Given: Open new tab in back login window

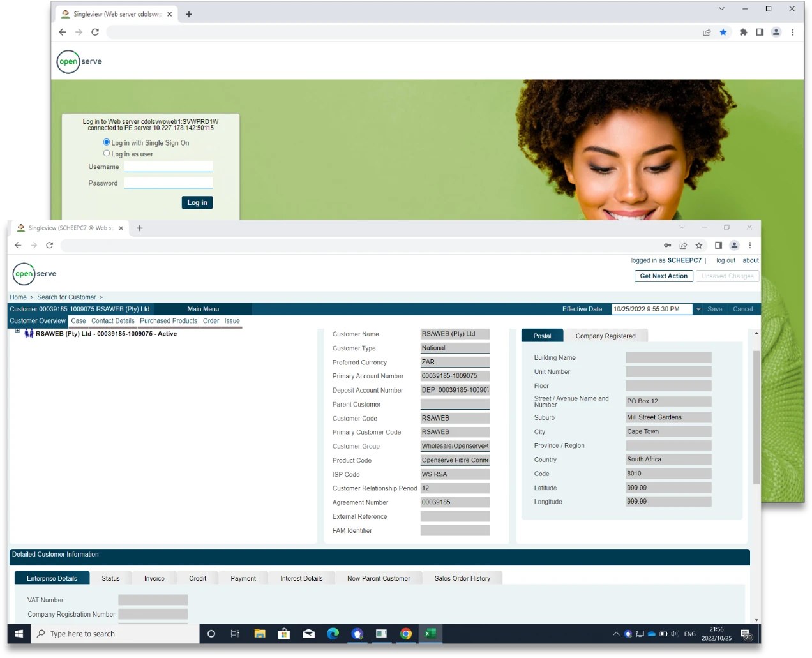Looking at the screenshot, I should [x=189, y=14].
